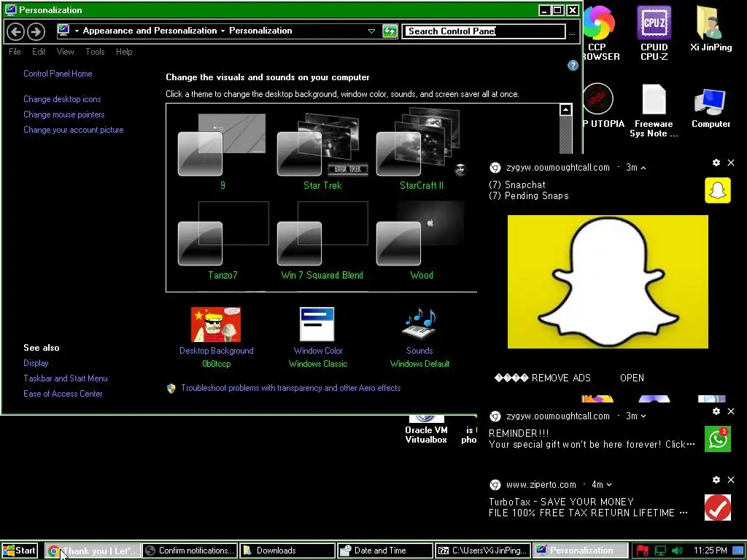This screenshot has height=560, width=747.
Task: Open Ease of Access Center link
Action: point(63,393)
